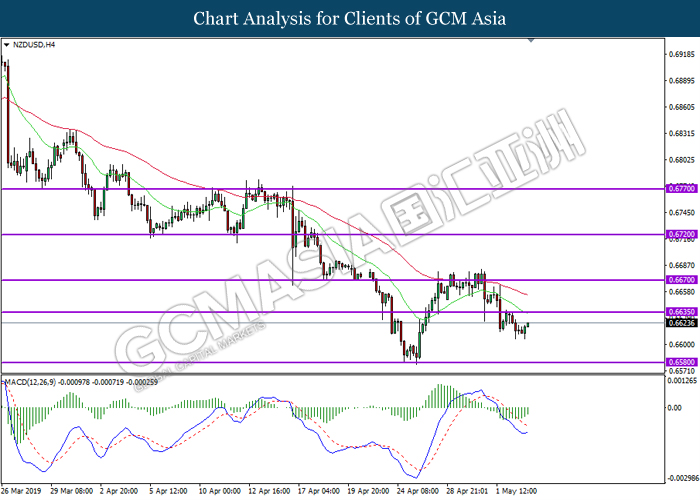Click the current price tag 0.66236
Screen dimensions: 700x500
(681, 322)
